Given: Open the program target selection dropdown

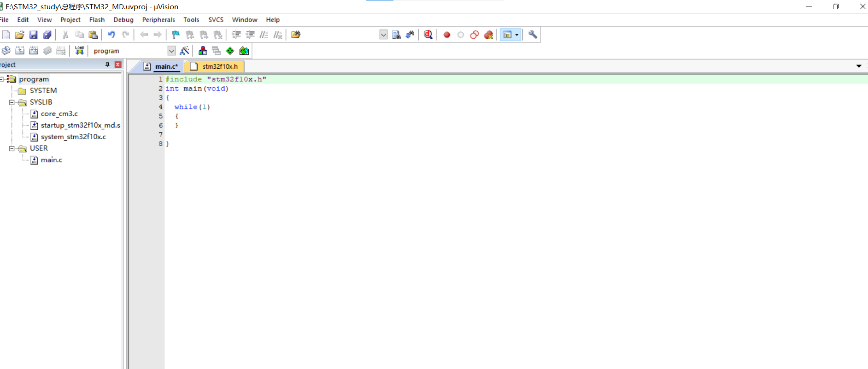Looking at the screenshot, I should [x=171, y=51].
